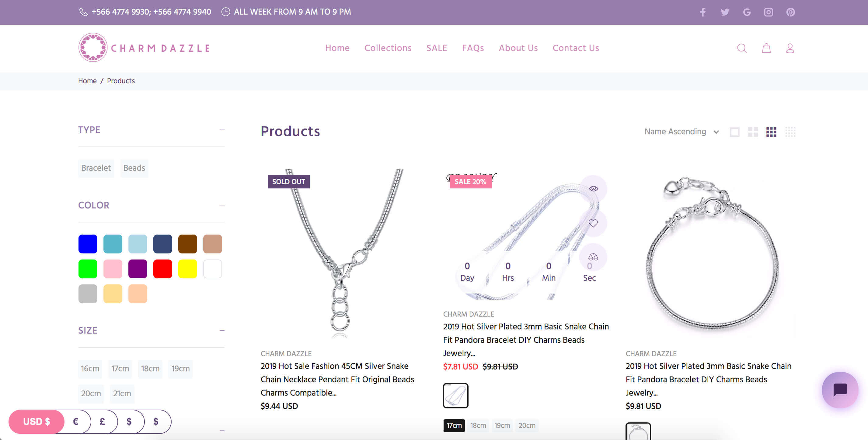The width and height of the screenshot is (868, 440).
Task: Switch to four-column grid view
Action: coord(790,132)
